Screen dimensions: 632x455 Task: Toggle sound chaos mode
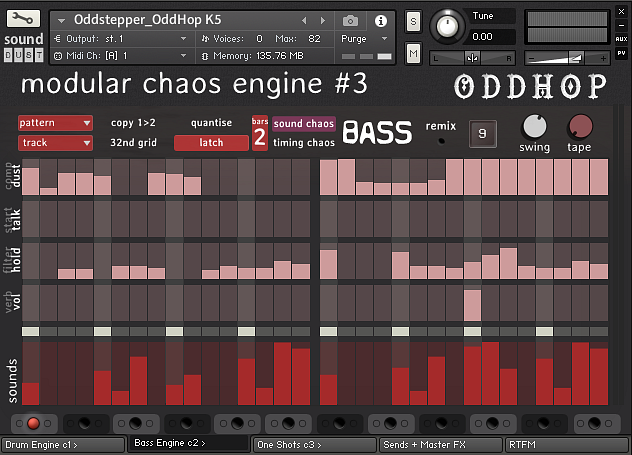coord(304,123)
